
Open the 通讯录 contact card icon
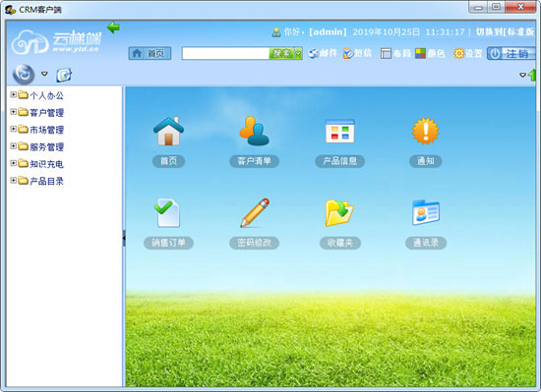[426, 212]
